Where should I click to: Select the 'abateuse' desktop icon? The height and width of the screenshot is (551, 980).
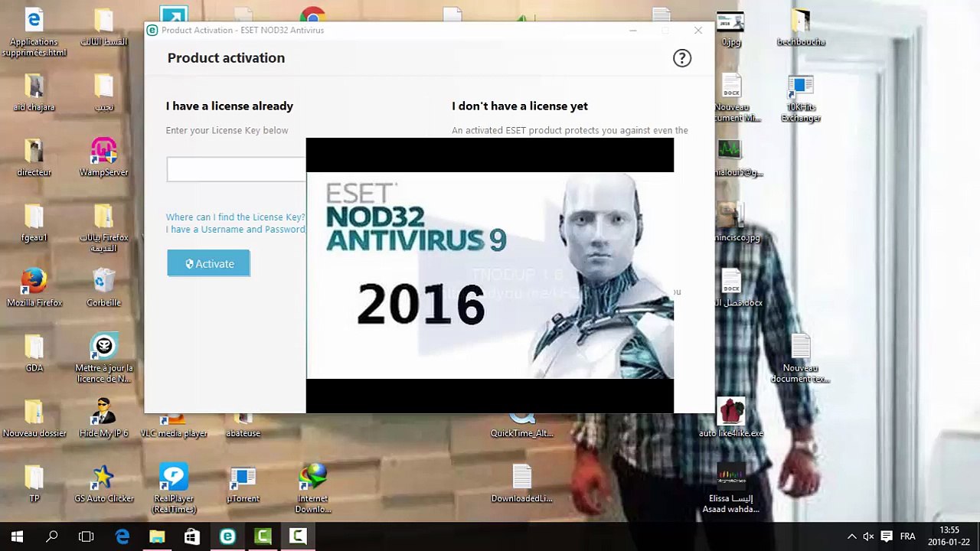pyautogui.click(x=243, y=425)
